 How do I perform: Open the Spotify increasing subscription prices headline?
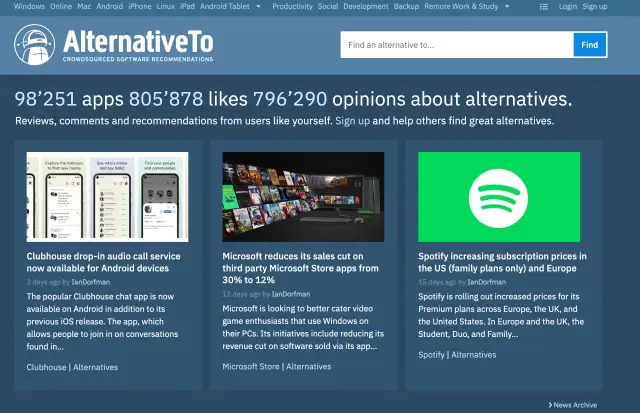502,262
